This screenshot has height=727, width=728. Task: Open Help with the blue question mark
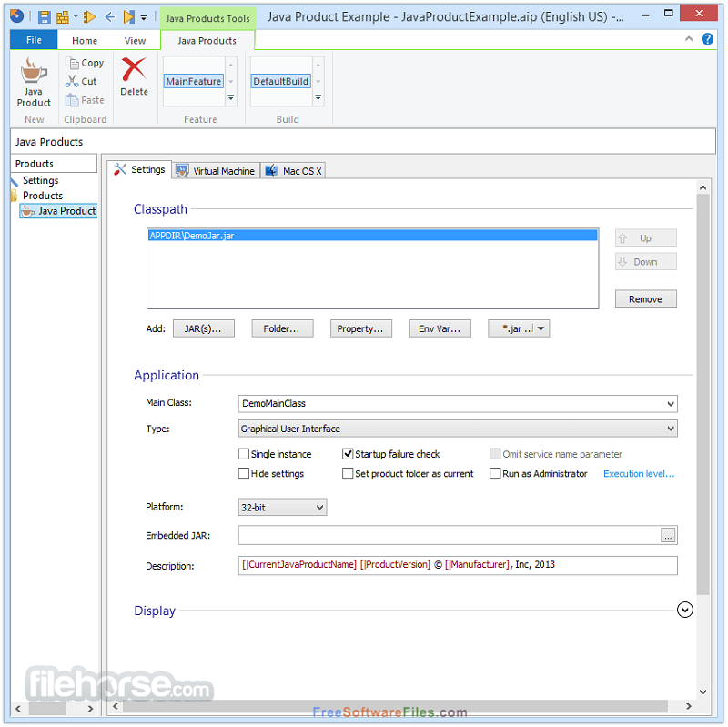click(x=707, y=39)
